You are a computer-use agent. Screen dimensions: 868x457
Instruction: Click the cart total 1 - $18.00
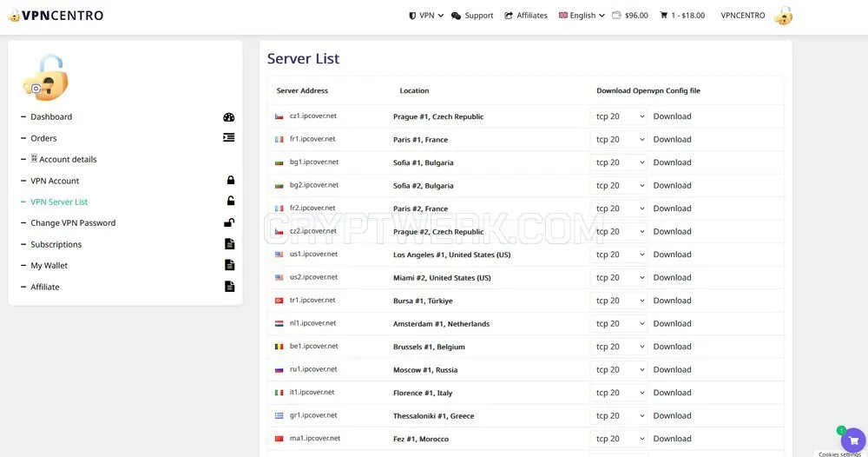tap(688, 16)
